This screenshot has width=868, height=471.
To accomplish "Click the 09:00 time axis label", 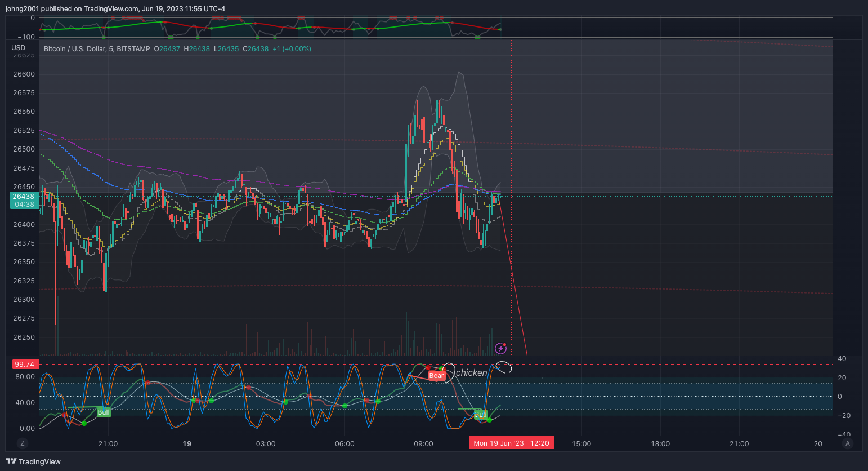I will 423,444.
